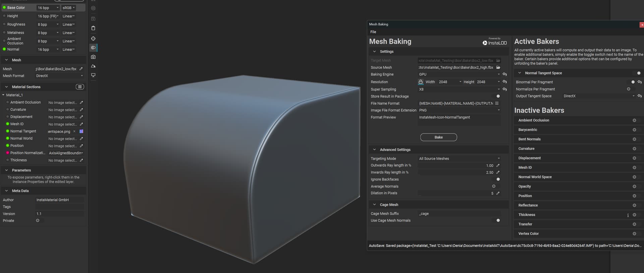
Task: Click the Version field showing 1.1
Action: click(59, 214)
